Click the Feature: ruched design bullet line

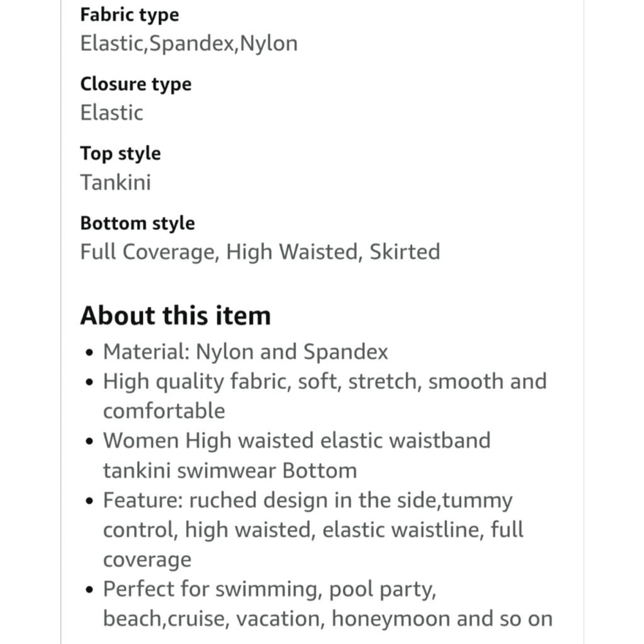308,500
